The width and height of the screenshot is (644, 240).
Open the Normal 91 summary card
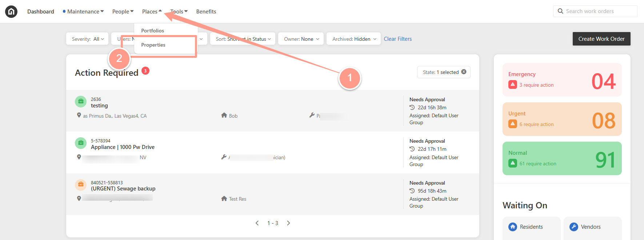(562, 158)
